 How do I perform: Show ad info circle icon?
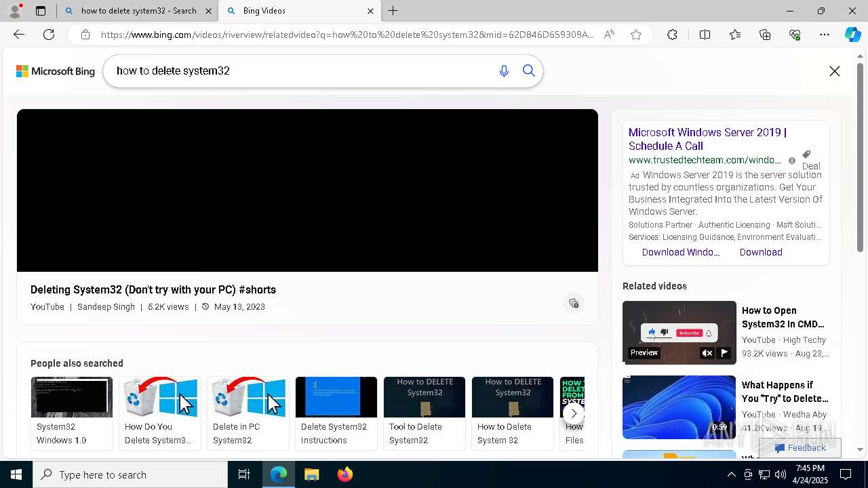[x=791, y=161]
